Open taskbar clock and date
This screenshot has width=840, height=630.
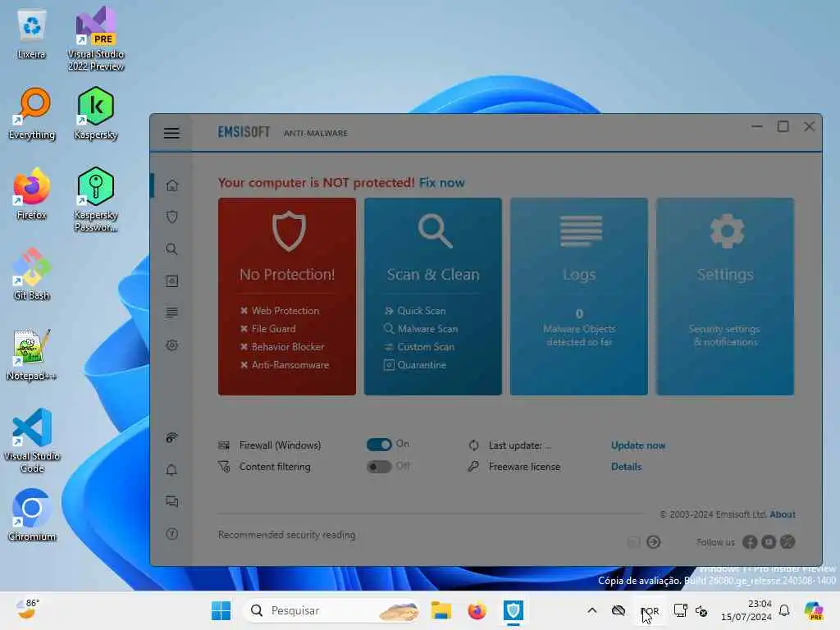746,610
